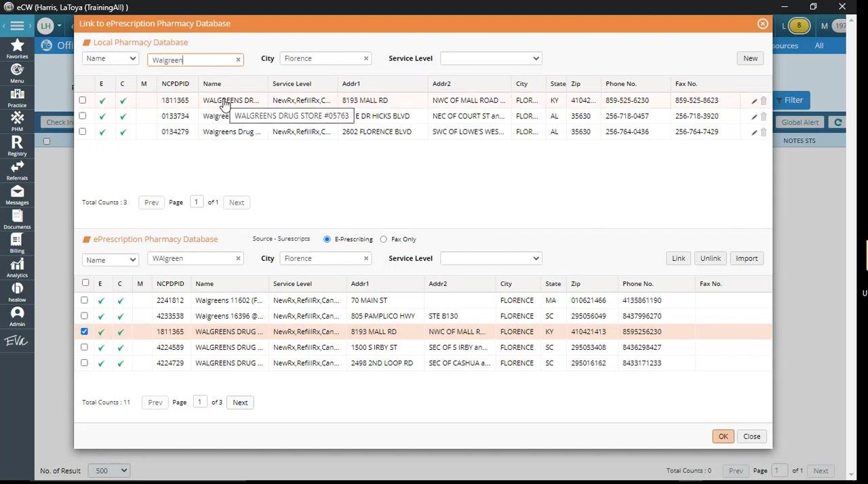This screenshot has height=484, width=868.
Task: Open ePrescription Service Level dropdown
Action: (491, 258)
